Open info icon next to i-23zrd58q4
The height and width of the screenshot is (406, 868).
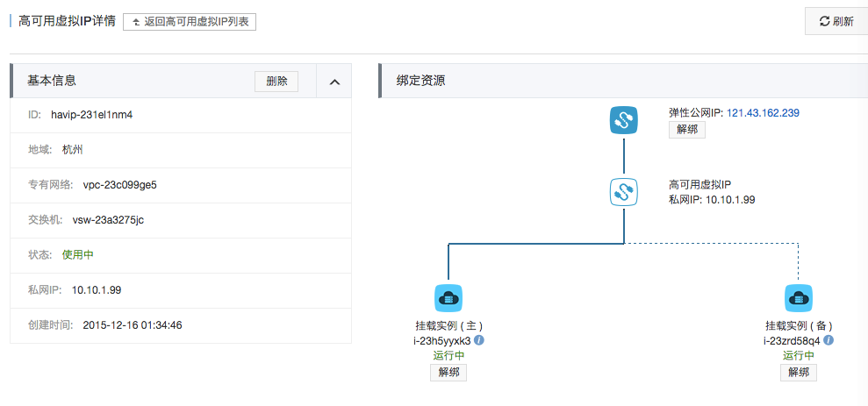[x=829, y=340]
